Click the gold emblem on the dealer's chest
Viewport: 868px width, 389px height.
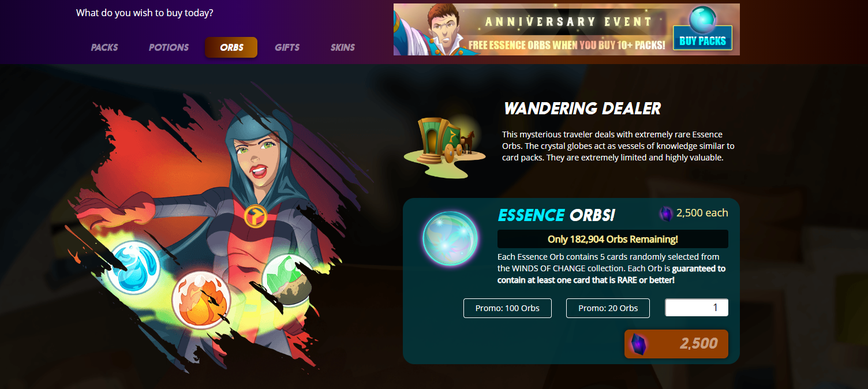[254, 216]
